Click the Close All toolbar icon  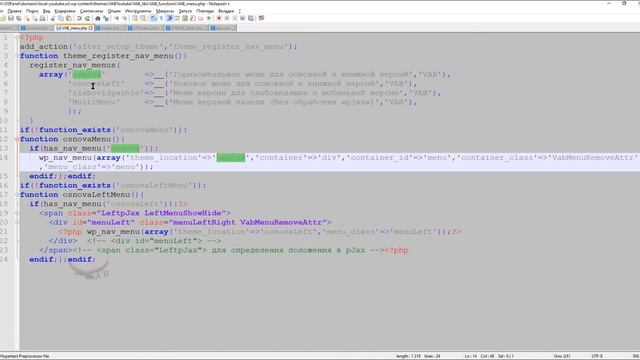[x=35, y=18]
